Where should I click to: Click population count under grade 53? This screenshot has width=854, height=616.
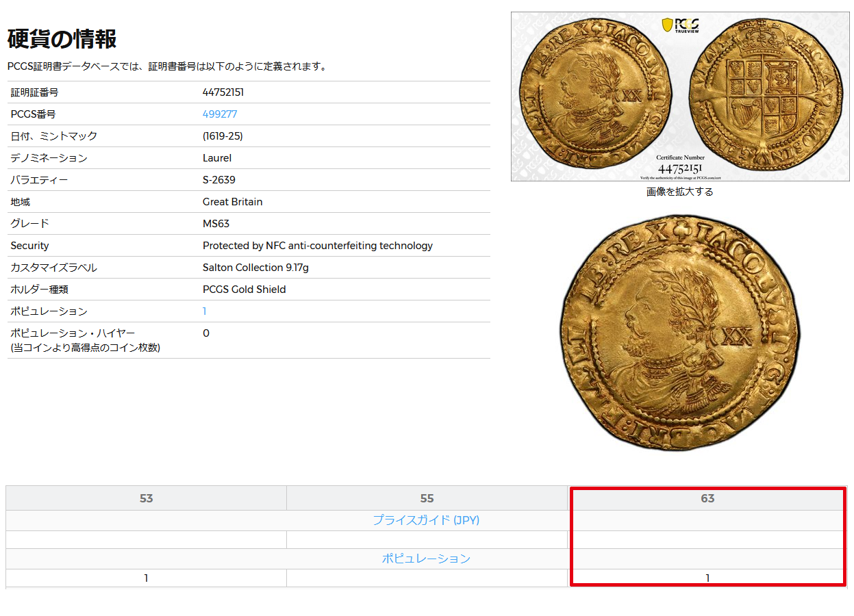click(x=146, y=578)
